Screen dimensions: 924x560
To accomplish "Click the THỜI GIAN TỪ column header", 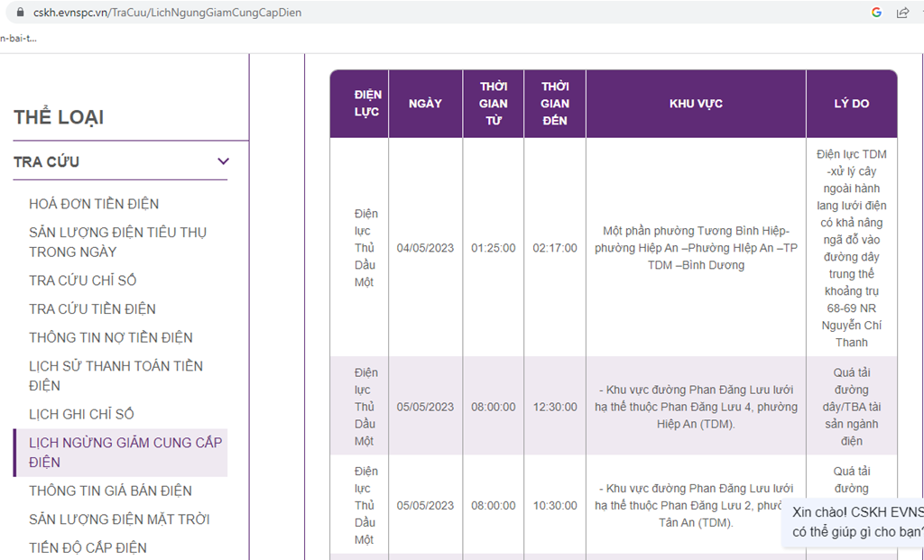I will tap(494, 104).
